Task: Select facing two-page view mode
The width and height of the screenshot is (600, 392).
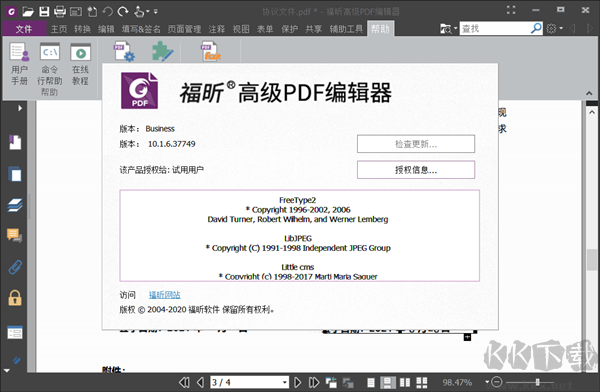Action: tap(405, 382)
